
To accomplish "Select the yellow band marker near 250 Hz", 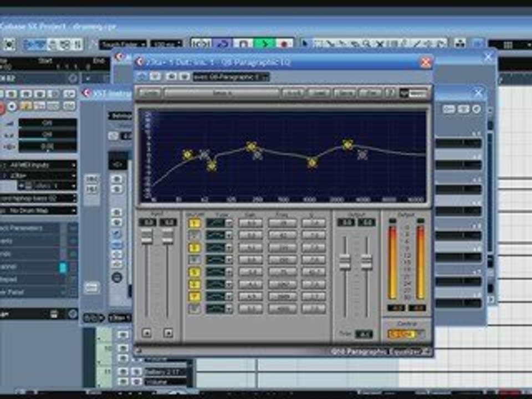I will click(251, 146).
